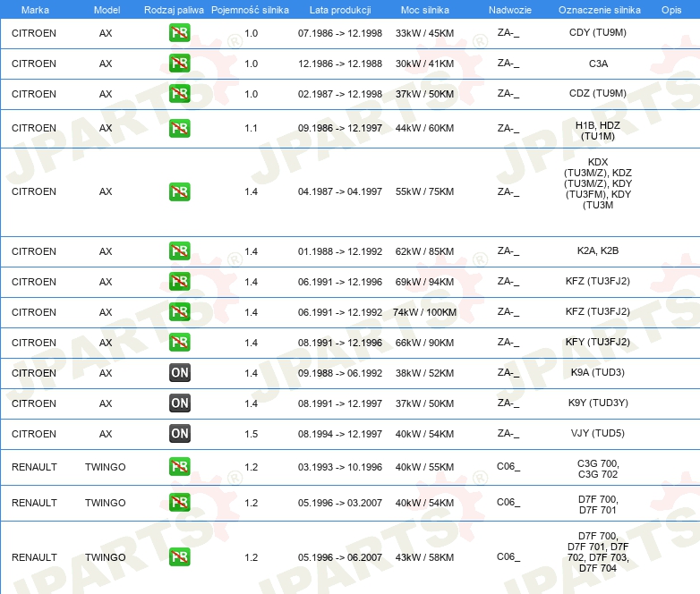This screenshot has height=594, width=700.
Task: Click petrol icon in 74kW / 100KM row
Action: tap(179, 311)
